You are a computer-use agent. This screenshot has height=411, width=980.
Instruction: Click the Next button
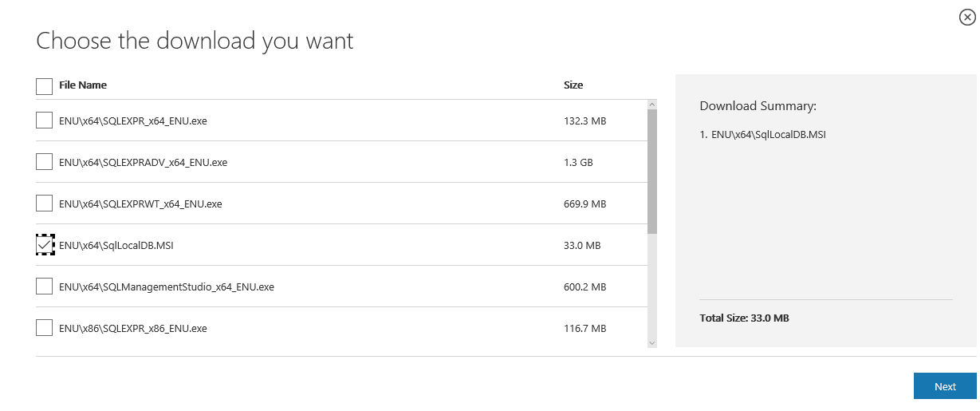click(x=945, y=386)
